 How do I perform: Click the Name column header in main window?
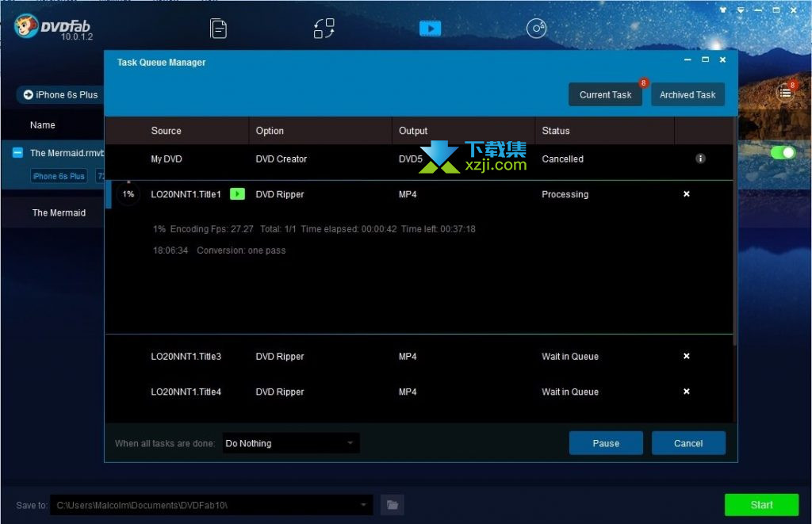pos(43,124)
